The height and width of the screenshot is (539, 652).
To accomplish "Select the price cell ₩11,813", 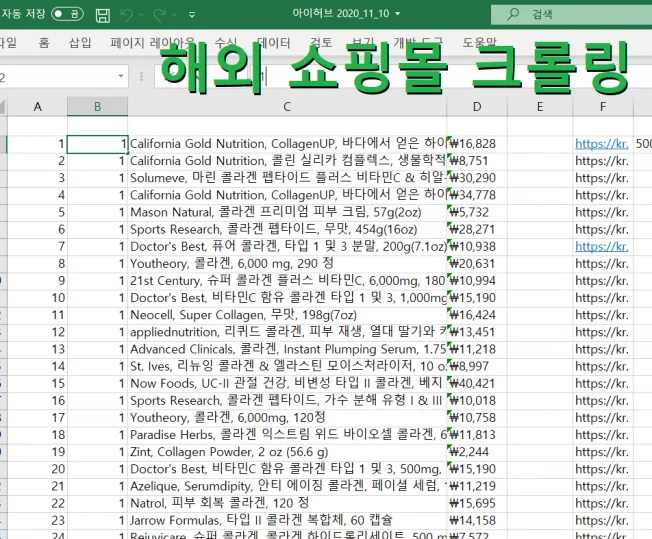I will click(x=477, y=435).
